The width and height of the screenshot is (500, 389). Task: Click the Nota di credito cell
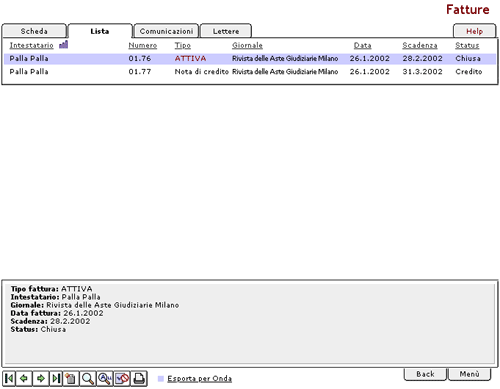[201, 71]
